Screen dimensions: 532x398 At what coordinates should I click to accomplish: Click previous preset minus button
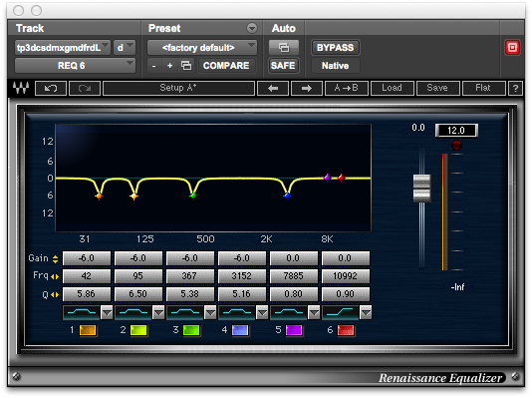point(154,65)
